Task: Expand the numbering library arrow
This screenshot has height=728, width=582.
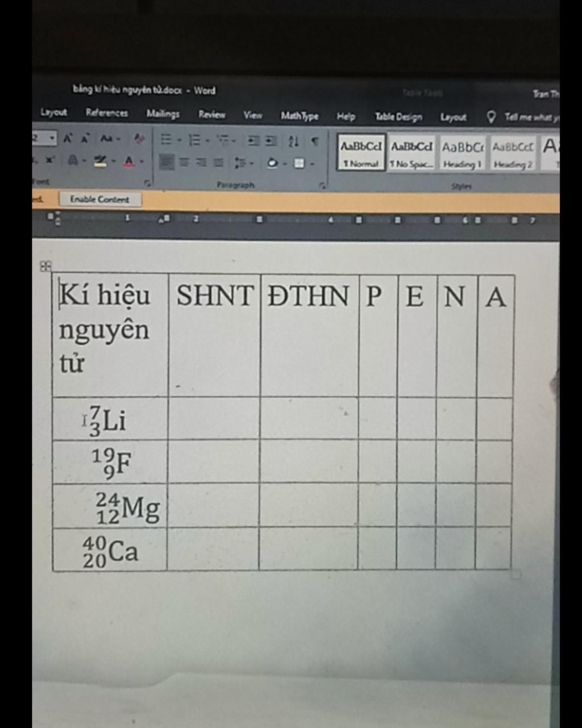Action: [x=207, y=140]
